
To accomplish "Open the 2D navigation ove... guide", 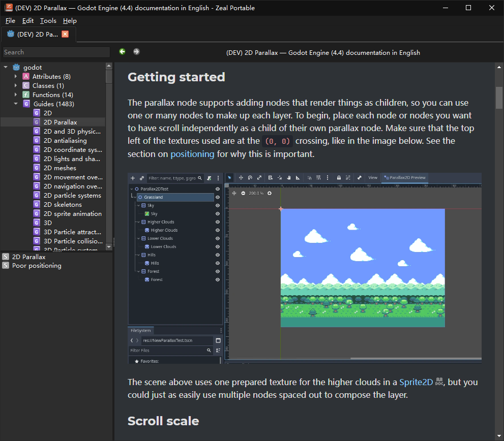I will 73,186.
